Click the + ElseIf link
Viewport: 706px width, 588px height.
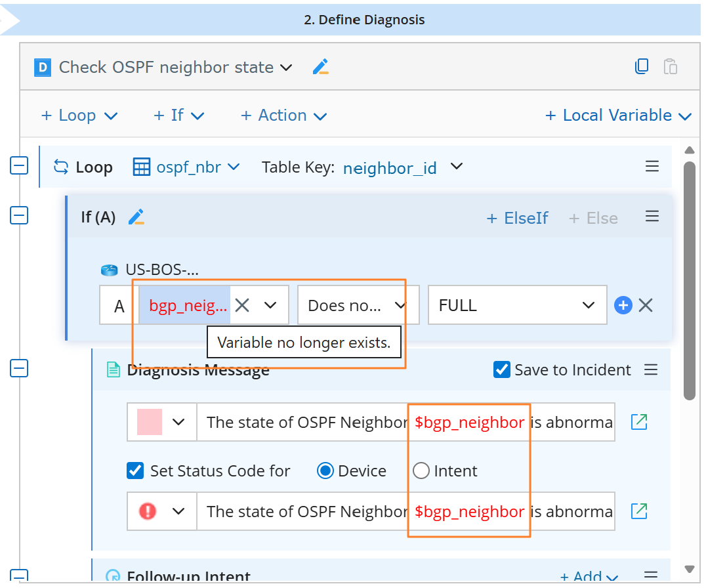click(x=517, y=219)
